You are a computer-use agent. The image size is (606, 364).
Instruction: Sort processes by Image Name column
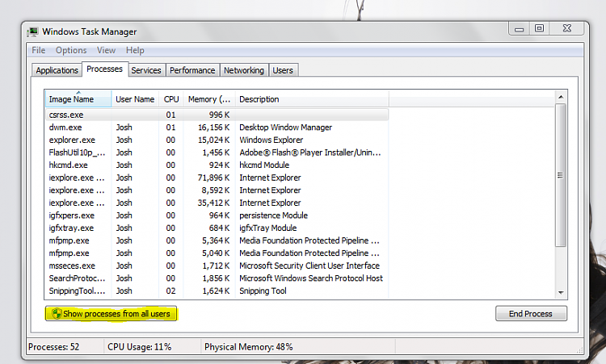[78, 99]
